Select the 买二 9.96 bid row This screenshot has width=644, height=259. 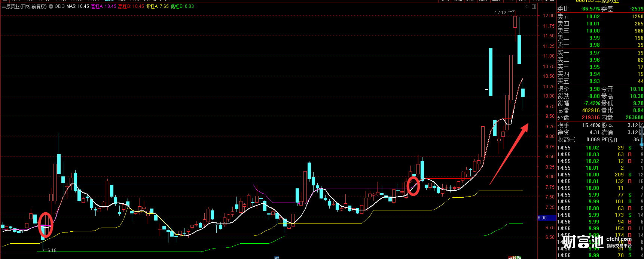click(x=600, y=60)
